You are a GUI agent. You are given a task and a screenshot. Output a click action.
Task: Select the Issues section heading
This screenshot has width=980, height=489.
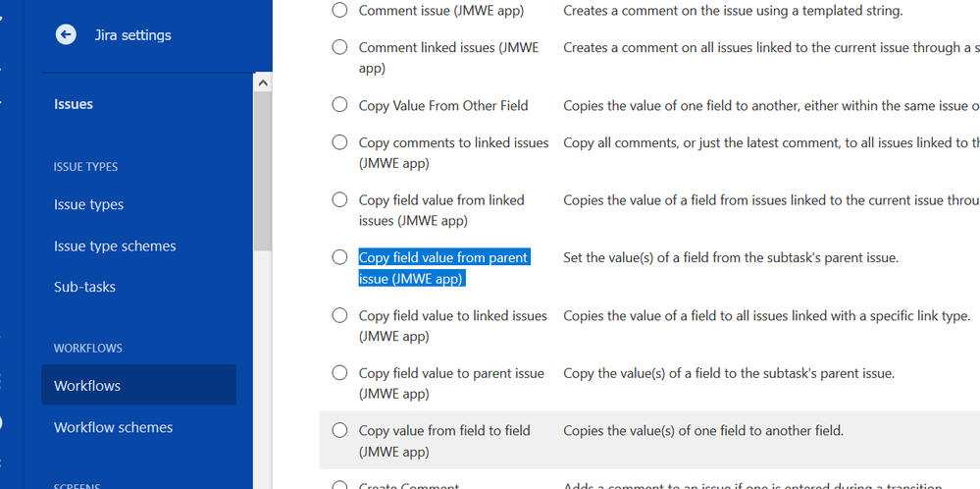74,104
